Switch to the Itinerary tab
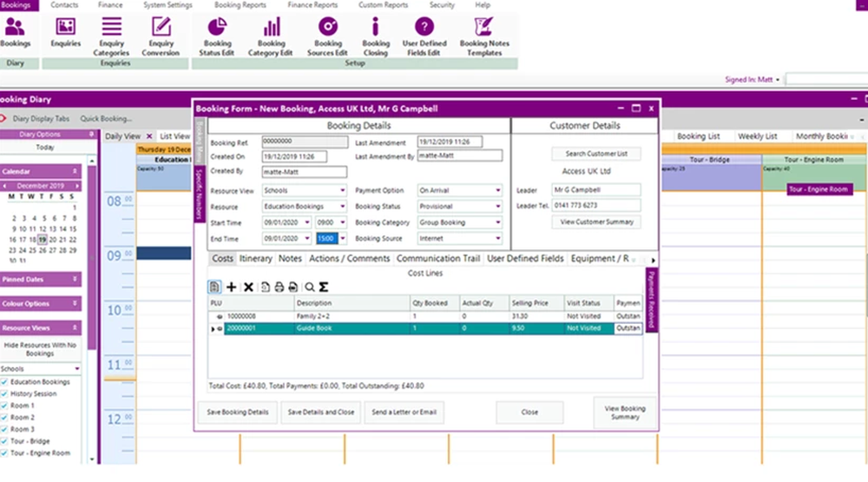 pyautogui.click(x=256, y=259)
